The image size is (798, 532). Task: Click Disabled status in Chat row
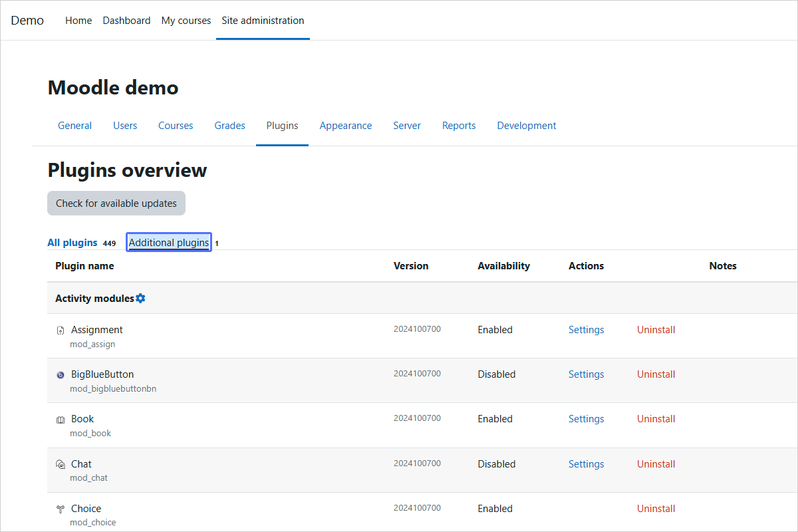pyautogui.click(x=497, y=464)
